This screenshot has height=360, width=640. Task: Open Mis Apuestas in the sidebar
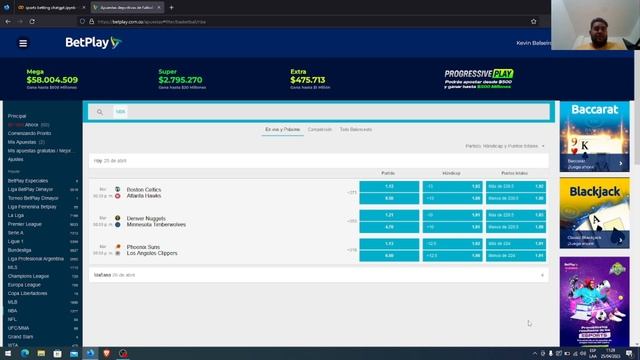(22, 142)
